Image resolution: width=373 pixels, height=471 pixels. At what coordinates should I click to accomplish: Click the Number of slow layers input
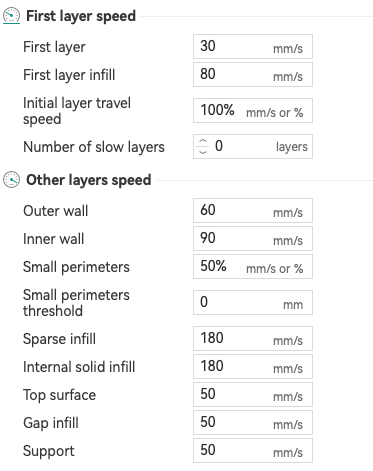253,146
